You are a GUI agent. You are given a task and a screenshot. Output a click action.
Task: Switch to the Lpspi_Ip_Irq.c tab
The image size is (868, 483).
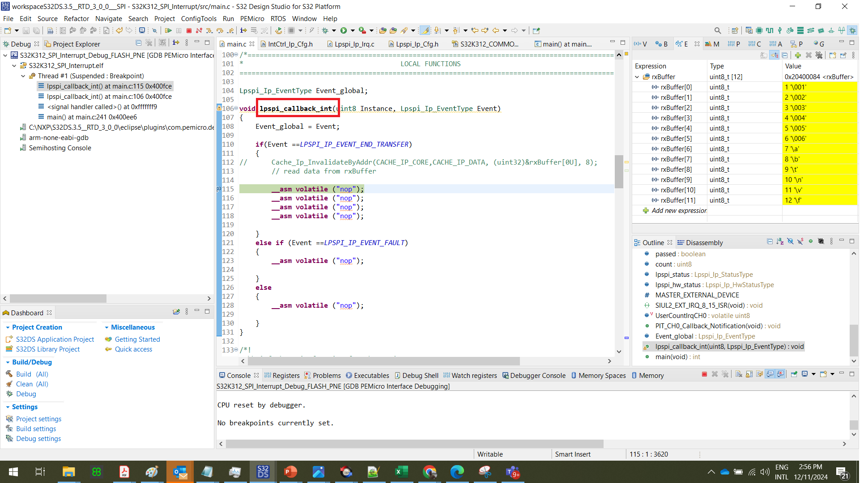(356, 44)
